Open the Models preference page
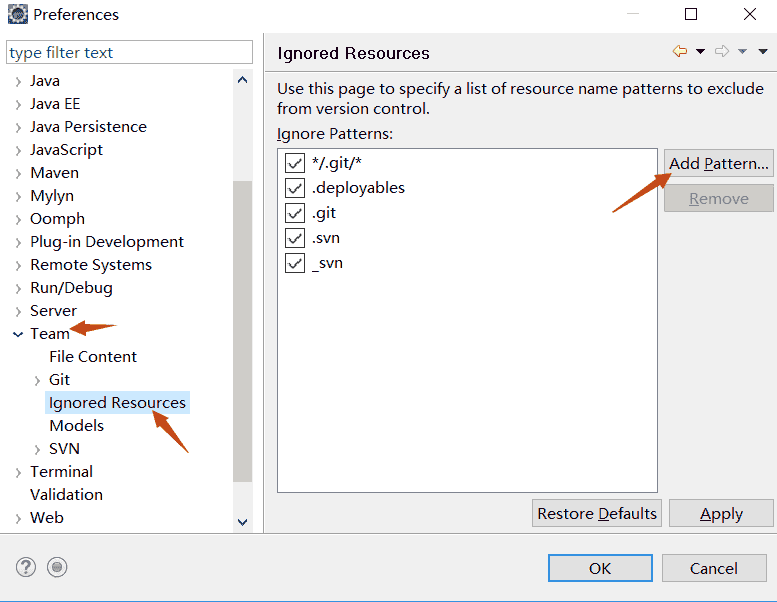Screen dimensions: 777x602 (77, 426)
